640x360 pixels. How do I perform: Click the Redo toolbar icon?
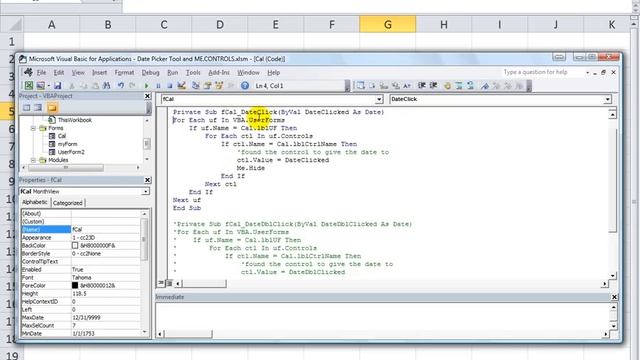132,85
